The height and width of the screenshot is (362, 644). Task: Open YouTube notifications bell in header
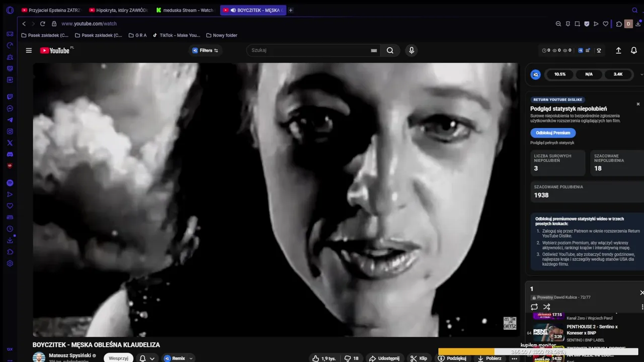coord(634,50)
